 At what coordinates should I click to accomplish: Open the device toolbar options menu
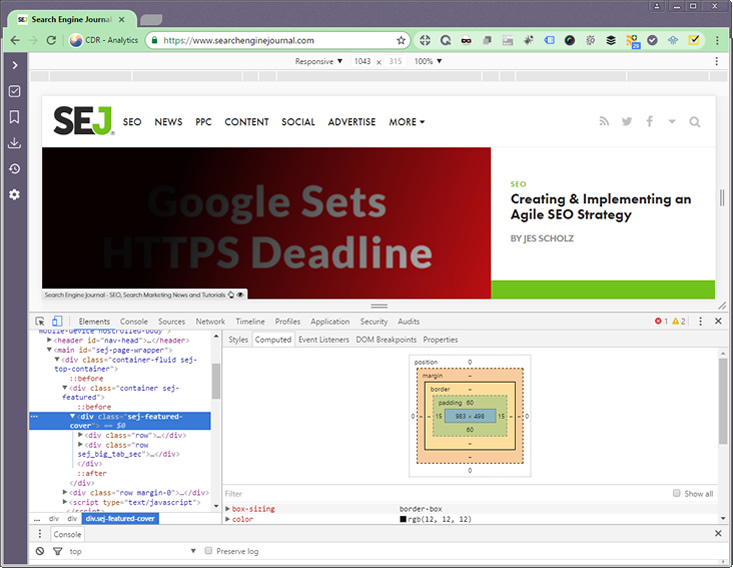[717, 61]
